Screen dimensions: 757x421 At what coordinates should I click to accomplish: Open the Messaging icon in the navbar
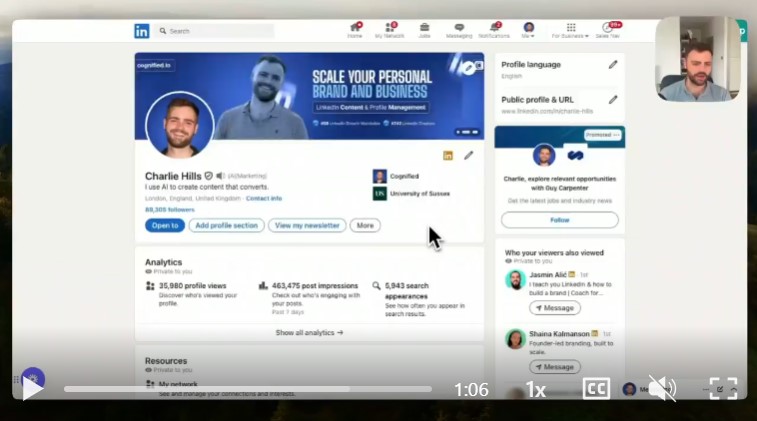[458, 28]
